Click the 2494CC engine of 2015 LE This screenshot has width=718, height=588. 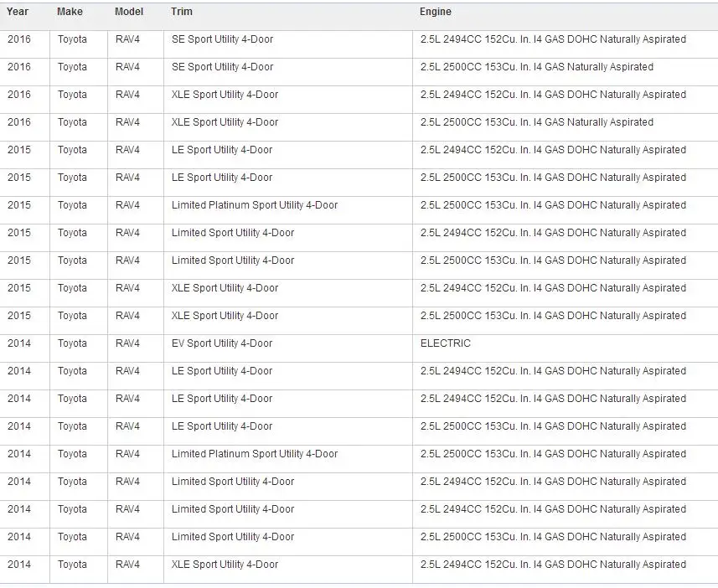553,149
